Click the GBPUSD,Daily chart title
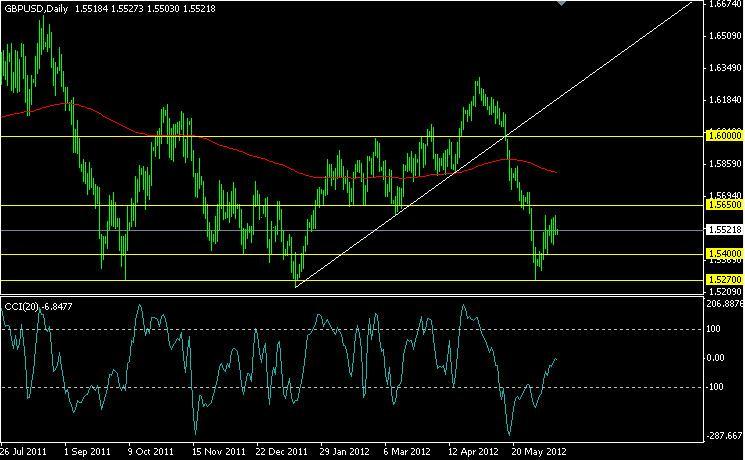The height and width of the screenshot is (460, 745). [36, 9]
